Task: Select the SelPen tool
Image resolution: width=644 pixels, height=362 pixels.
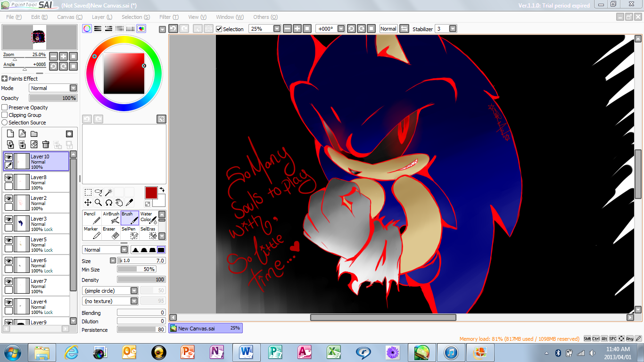Action: pyautogui.click(x=130, y=232)
